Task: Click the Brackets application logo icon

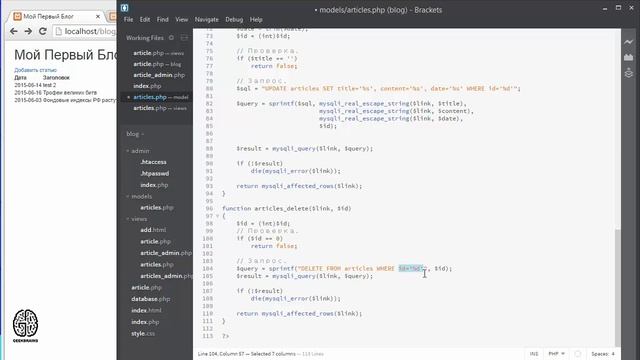Action: [124, 8]
